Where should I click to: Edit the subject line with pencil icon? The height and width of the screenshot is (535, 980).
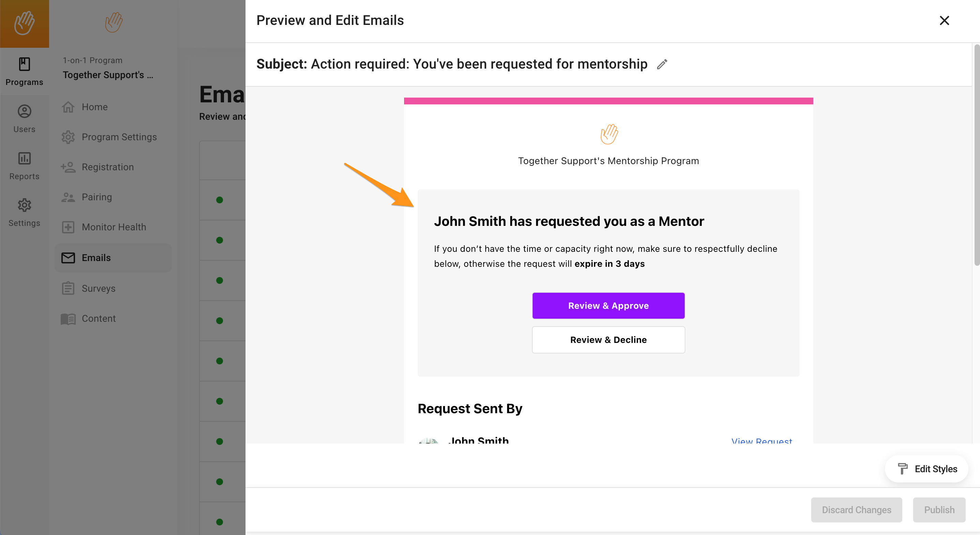click(662, 64)
